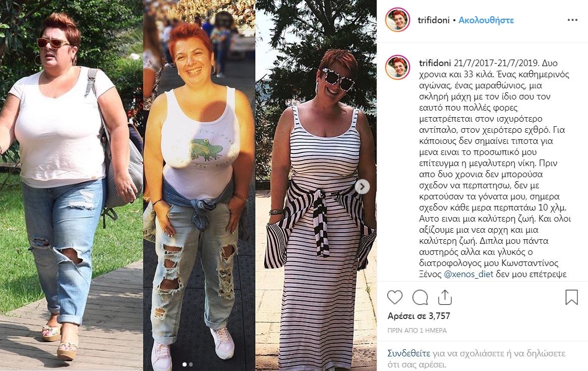Open the @xenos_diet mention link
The image size is (588, 371).
point(468,274)
